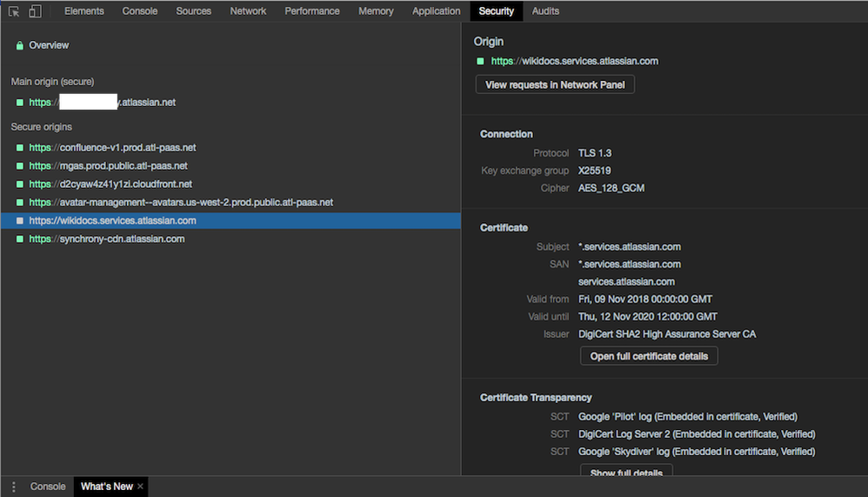Switch to the Application tab
Screen dimensions: 868x497
point(437,11)
